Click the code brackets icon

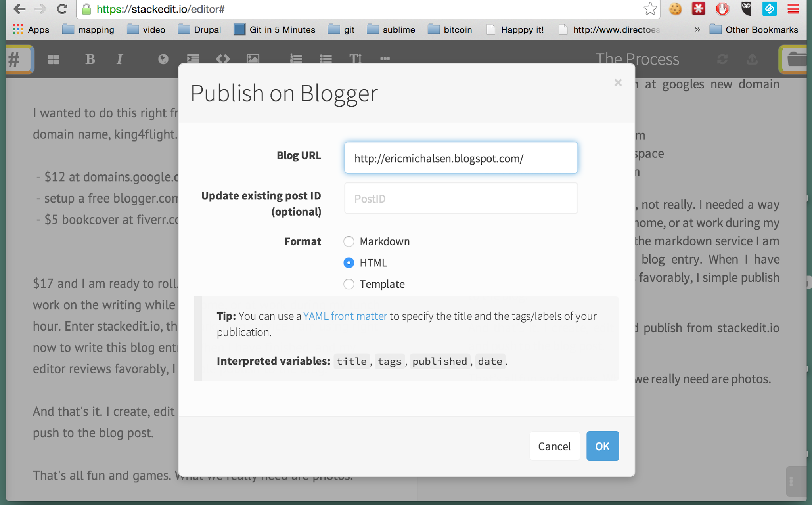[223, 59]
